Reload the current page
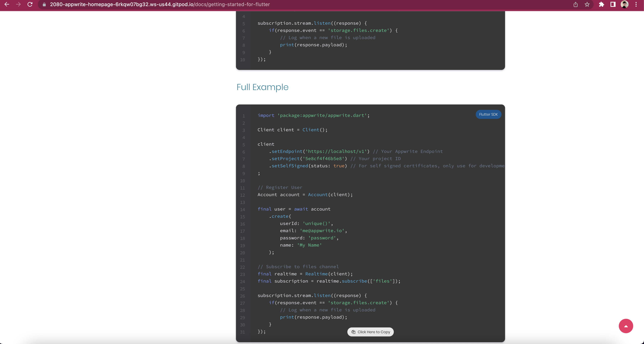The height and width of the screenshot is (344, 644). point(30,4)
